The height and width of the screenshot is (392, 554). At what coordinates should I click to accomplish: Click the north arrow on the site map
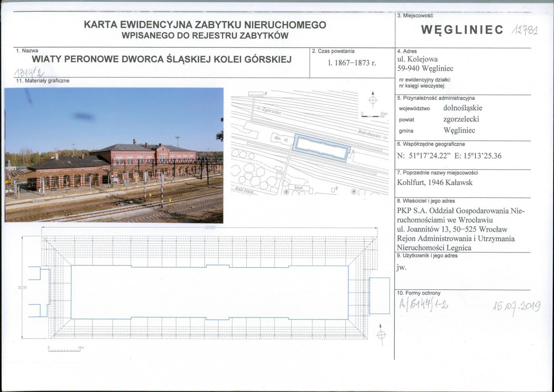pyautogui.click(x=372, y=100)
